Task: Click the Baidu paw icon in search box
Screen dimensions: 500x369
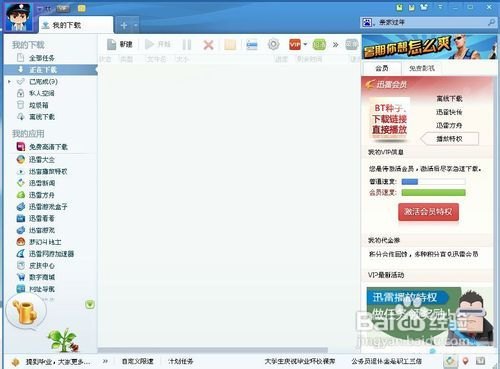Action: (367, 22)
